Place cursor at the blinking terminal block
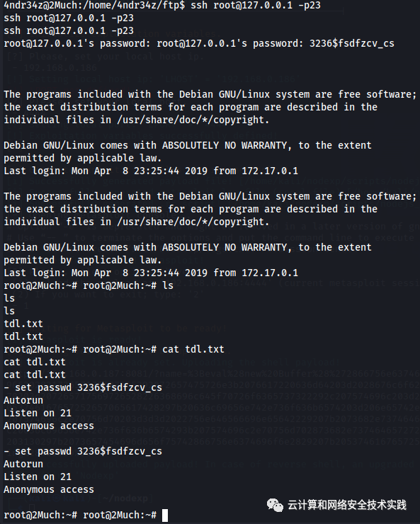 165,516
